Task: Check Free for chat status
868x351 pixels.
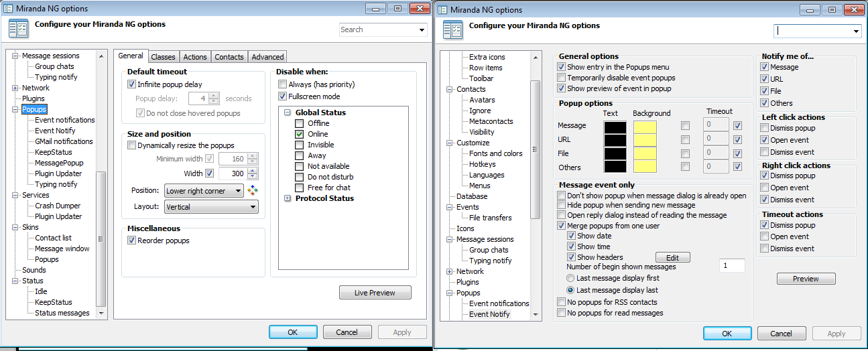Action: (300, 188)
